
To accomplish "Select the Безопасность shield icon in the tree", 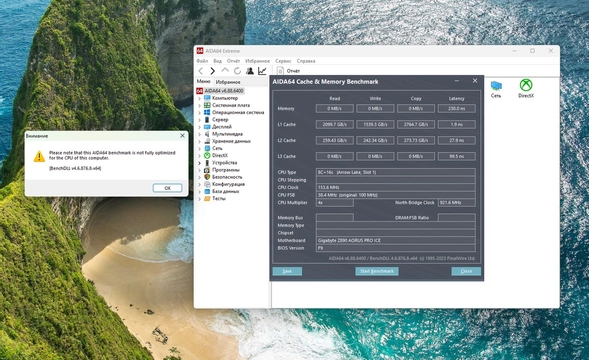I will click(207, 177).
